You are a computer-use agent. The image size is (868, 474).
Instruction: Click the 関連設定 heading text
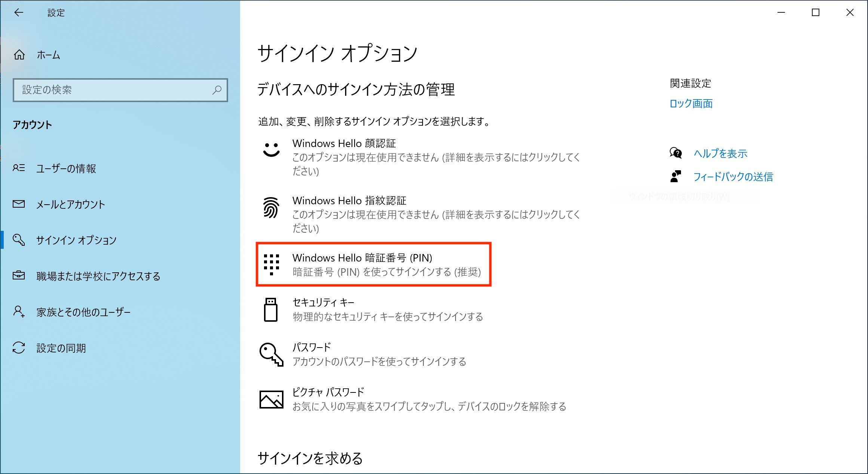click(690, 83)
